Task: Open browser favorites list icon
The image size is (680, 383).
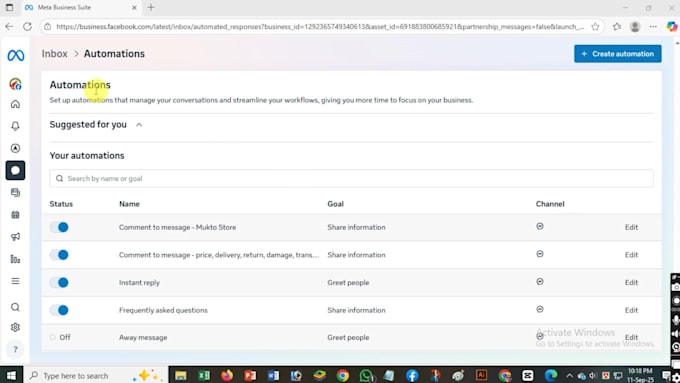Action: point(617,26)
